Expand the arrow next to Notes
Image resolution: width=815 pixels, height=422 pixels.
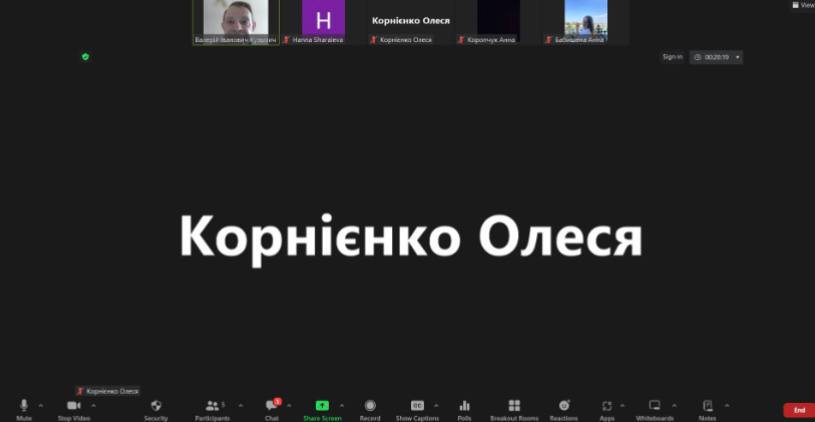727,405
